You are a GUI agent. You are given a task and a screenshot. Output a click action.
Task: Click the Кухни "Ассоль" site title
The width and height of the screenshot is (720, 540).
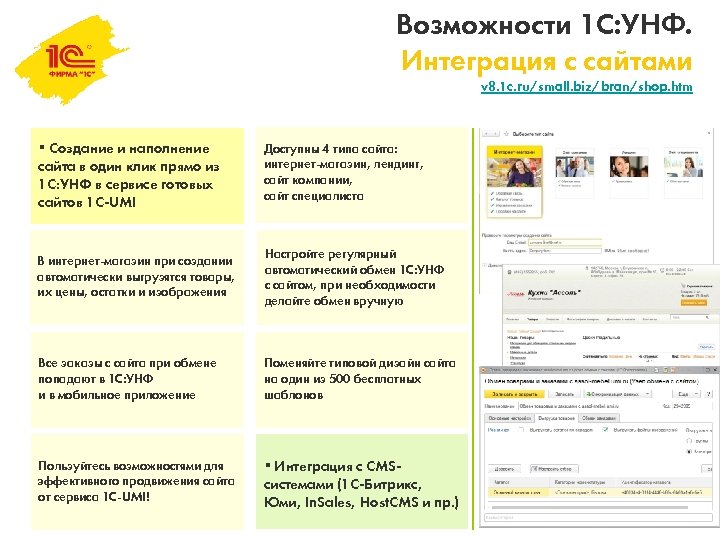[x=554, y=292]
